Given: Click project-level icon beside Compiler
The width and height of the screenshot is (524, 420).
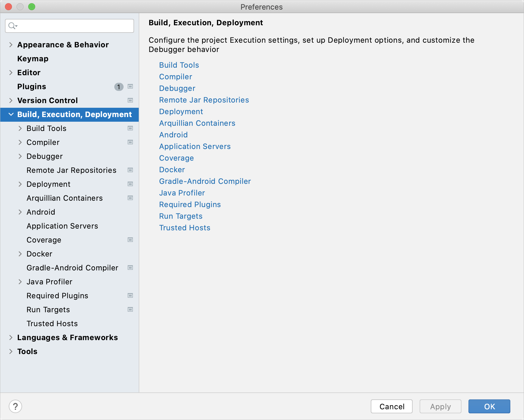Looking at the screenshot, I should 130,142.
